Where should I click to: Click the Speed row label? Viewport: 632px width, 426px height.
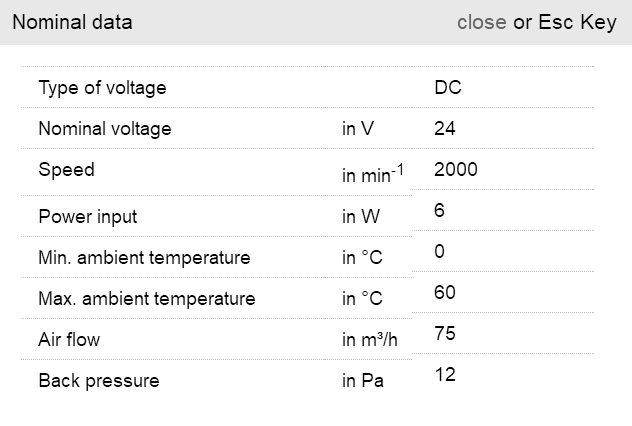pos(66,170)
